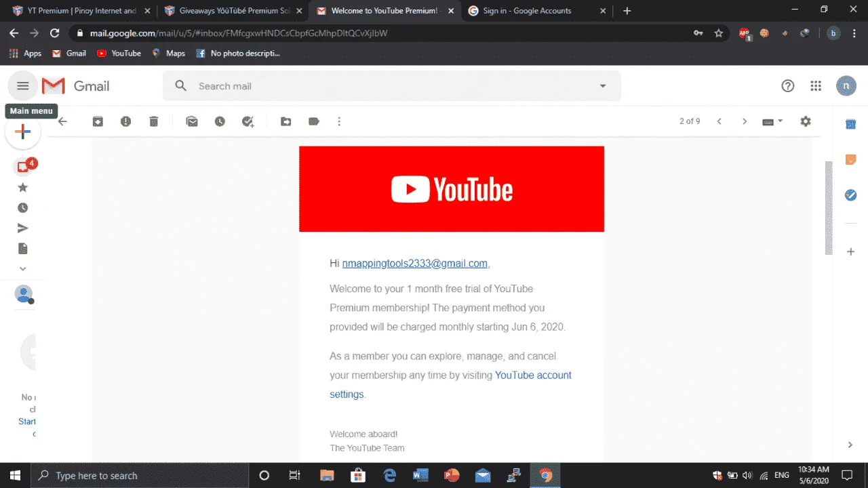
Task: Go to older email arrow
Action: (745, 121)
